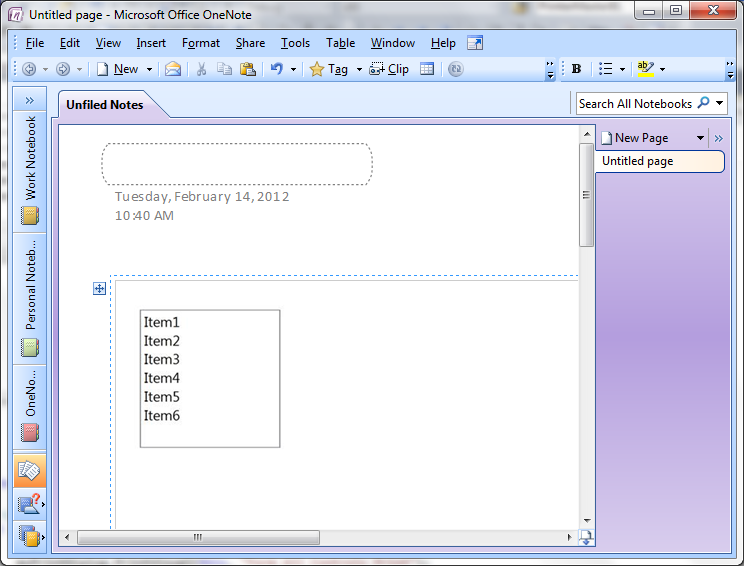The height and width of the screenshot is (566, 744).
Task: Open the Undo history dropdown arrow
Action: (x=293, y=69)
